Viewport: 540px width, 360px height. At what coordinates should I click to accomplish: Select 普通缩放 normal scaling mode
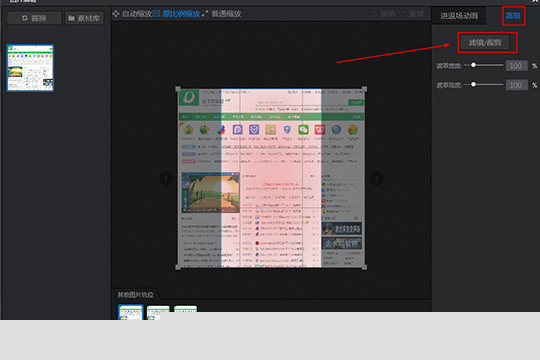221,14
